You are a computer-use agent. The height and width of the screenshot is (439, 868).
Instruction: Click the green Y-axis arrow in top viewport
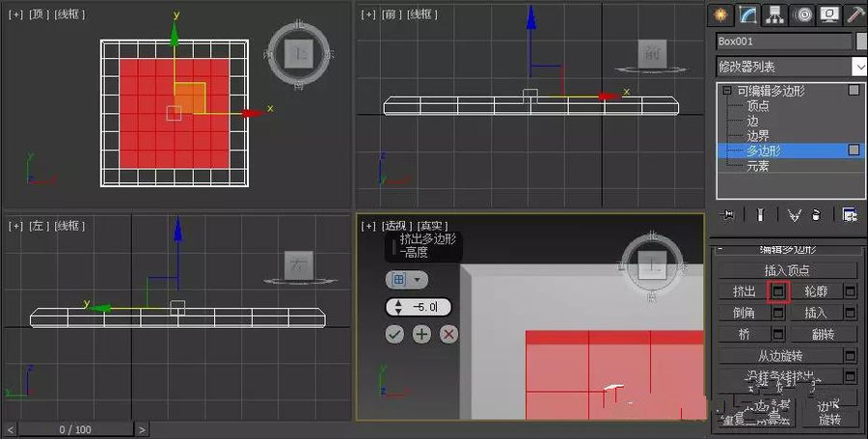tap(175, 35)
